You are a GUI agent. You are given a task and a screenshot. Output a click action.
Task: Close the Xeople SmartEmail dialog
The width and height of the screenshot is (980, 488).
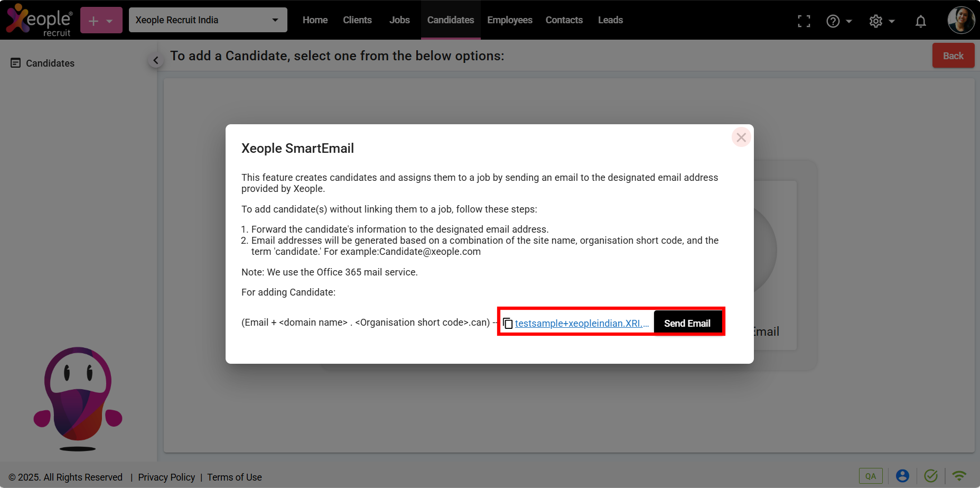(741, 137)
